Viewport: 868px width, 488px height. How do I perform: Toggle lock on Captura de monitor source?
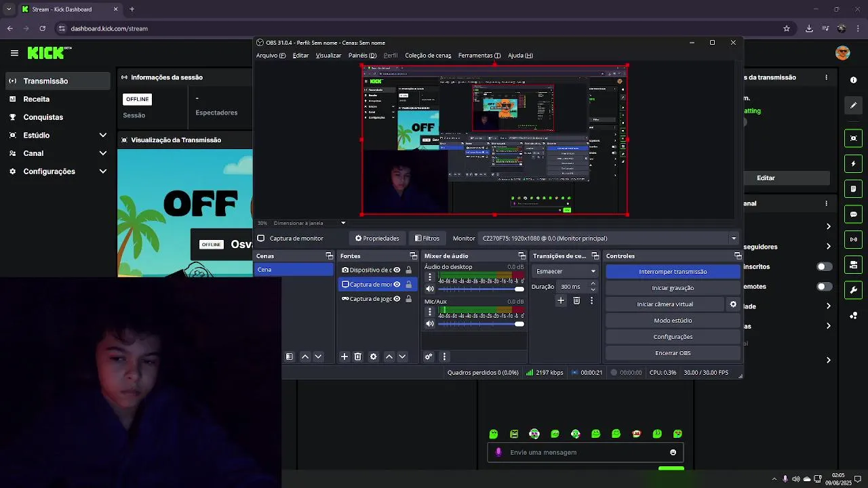click(x=408, y=285)
